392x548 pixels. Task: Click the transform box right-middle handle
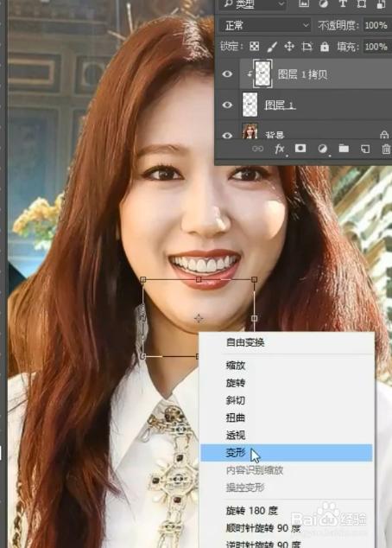(254, 318)
